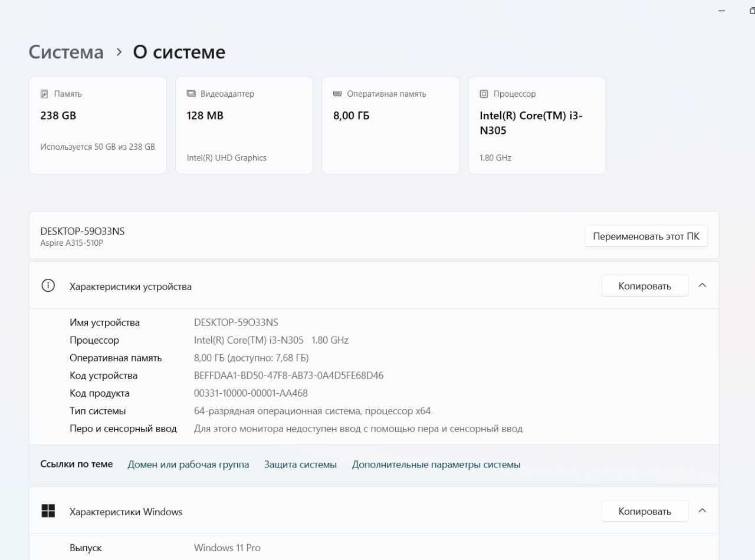Click the video adapter icon in Видеоадаптер card
The height and width of the screenshot is (560, 755).
(191, 94)
